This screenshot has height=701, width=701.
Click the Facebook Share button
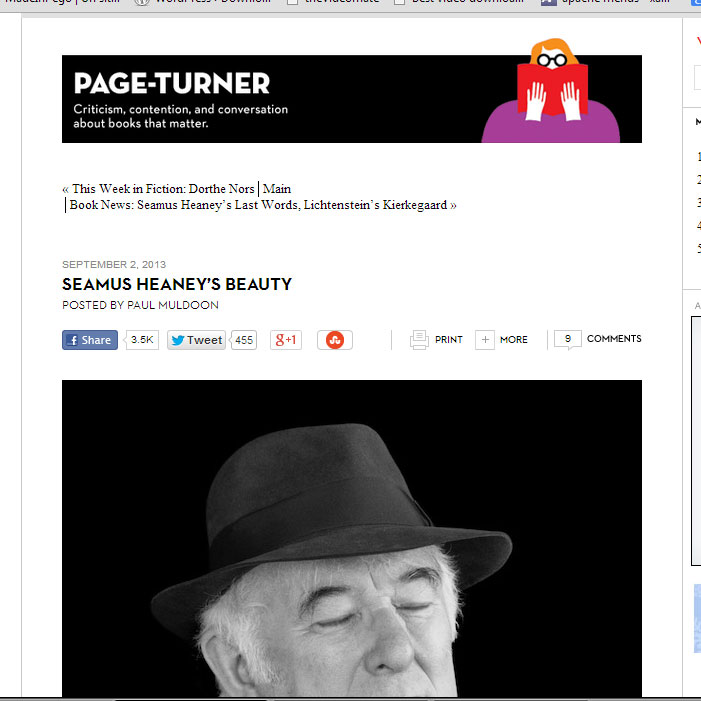coord(90,340)
